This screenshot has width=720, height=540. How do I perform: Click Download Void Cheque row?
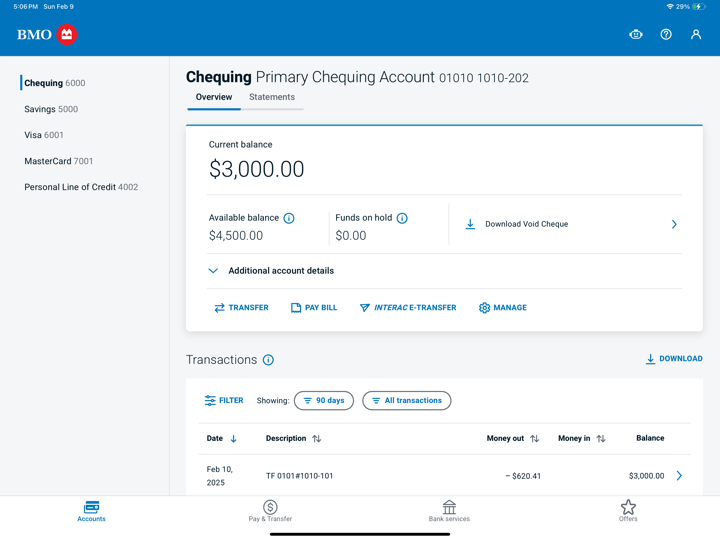click(570, 224)
